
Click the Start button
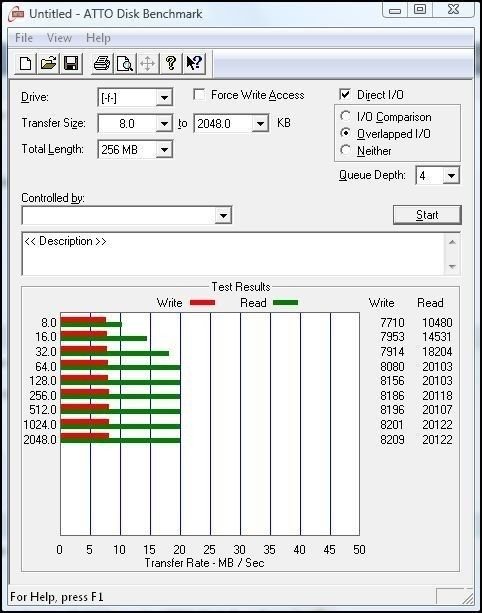tap(427, 215)
